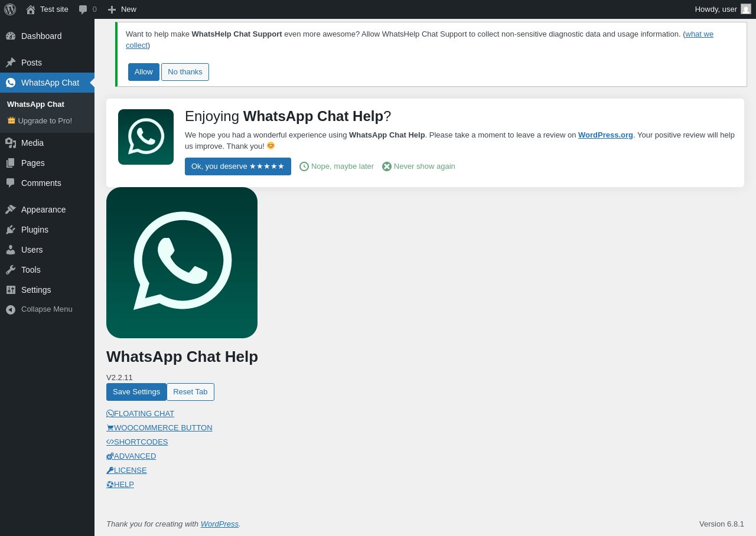
Task: Open the 'Howdy, user' account menu
Action: [723, 9]
